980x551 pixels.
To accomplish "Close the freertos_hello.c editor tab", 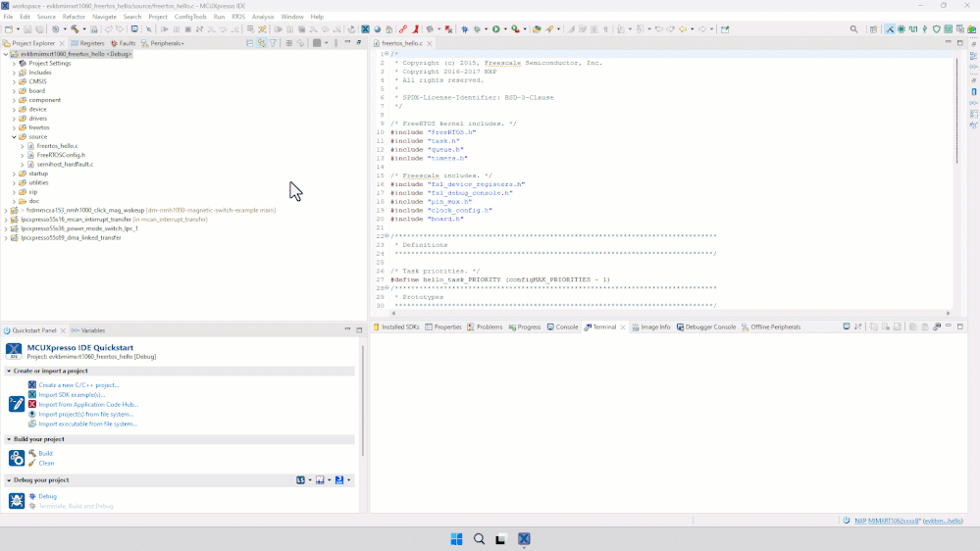I will click(430, 43).
